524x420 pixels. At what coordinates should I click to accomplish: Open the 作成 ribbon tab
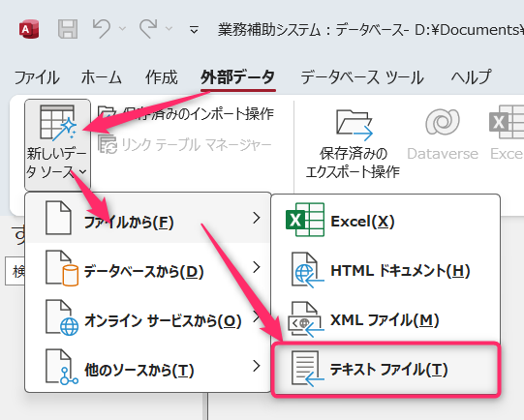point(162,77)
